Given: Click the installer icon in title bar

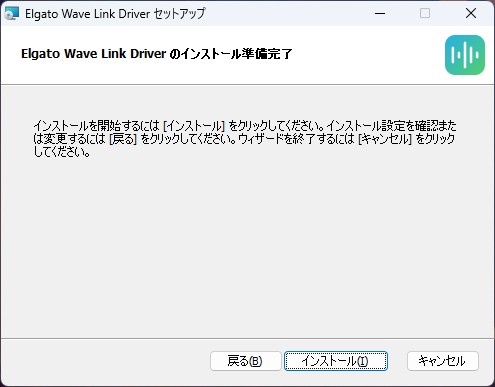Looking at the screenshot, I should click(12, 14).
